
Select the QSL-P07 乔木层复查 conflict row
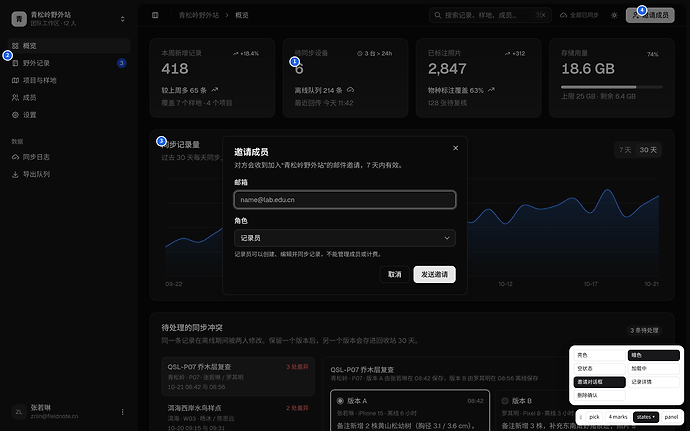(238, 376)
